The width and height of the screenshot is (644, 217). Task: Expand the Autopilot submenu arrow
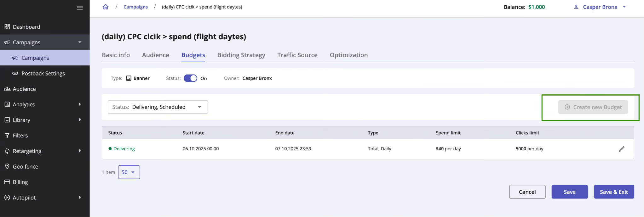(80, 198)
